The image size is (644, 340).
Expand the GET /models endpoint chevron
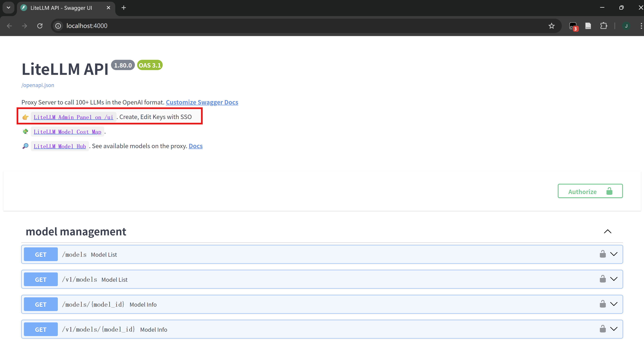[614, 254]
